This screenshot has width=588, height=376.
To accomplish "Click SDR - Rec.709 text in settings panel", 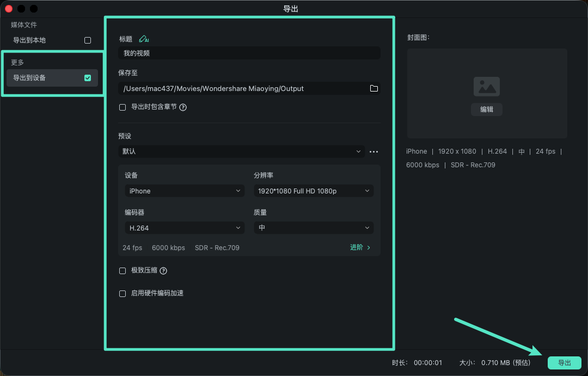I will pyautogui.click(x=217, y=247).
